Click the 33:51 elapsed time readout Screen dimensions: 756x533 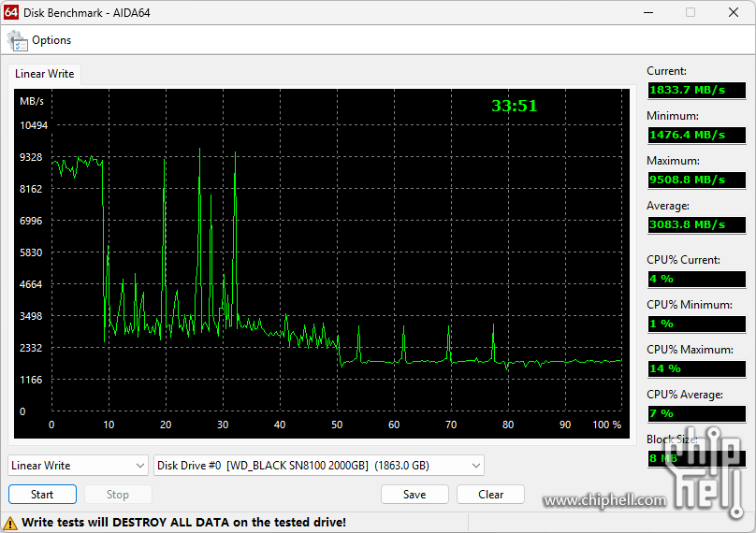pyautogui.click(x=514, y=106)
